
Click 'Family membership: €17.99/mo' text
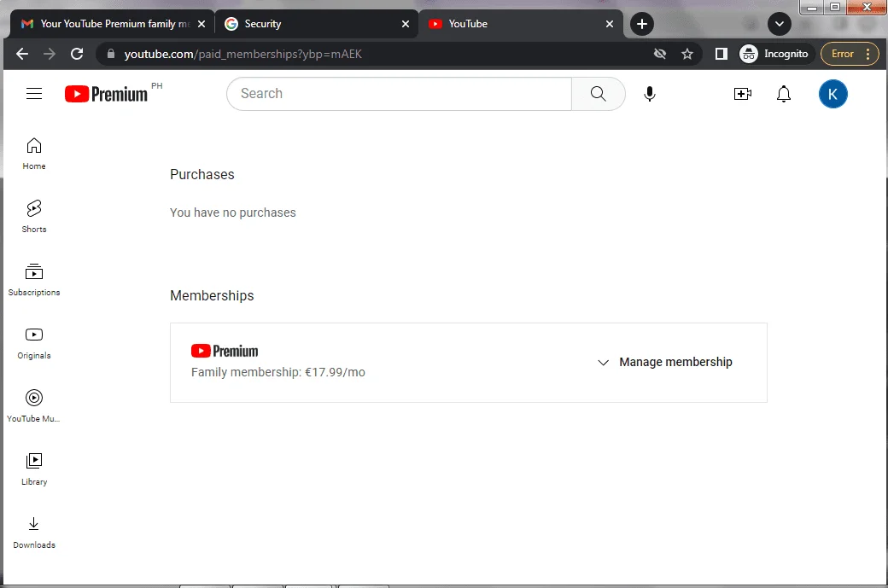click(278, 372)
